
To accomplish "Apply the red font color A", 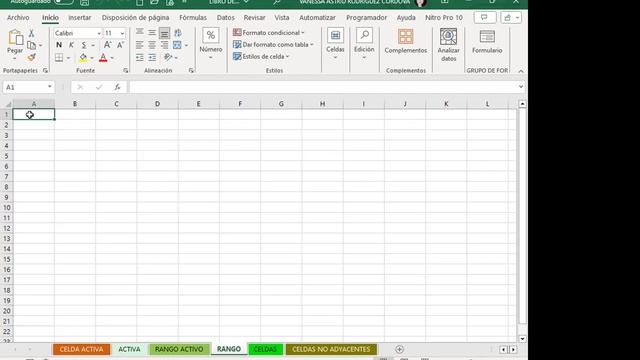I will 103,58.
